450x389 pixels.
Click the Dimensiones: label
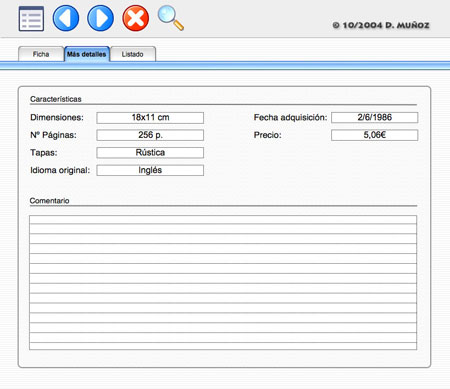(x=57, y=117)
